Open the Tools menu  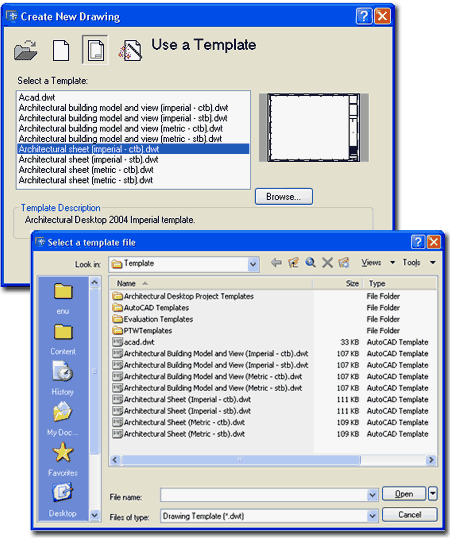[411, 262]
